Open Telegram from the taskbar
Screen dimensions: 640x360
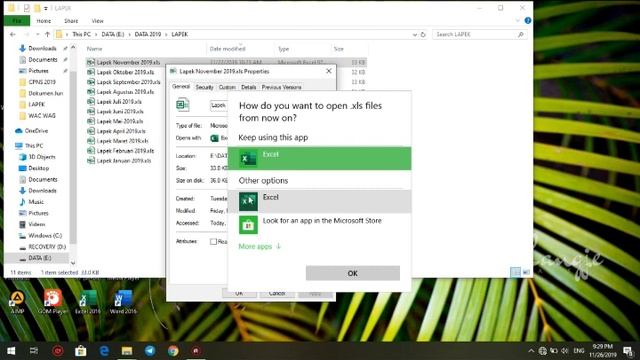point(150,351)
